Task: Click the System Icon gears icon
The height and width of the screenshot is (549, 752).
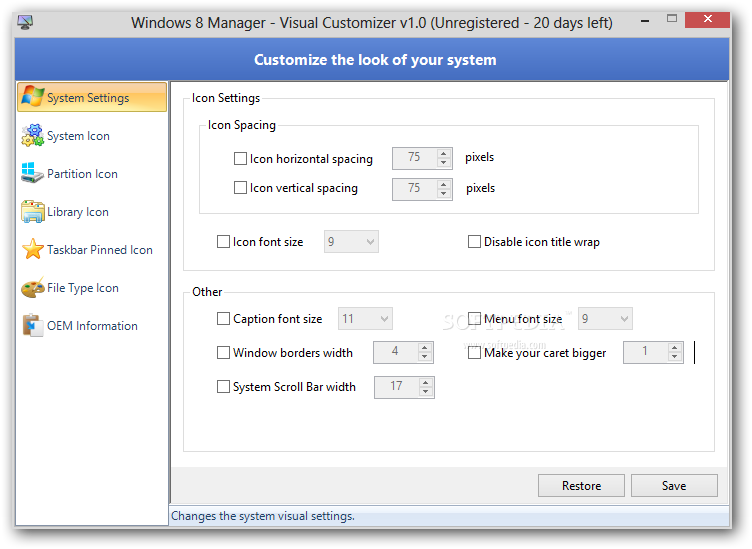Action: (33, 135)
